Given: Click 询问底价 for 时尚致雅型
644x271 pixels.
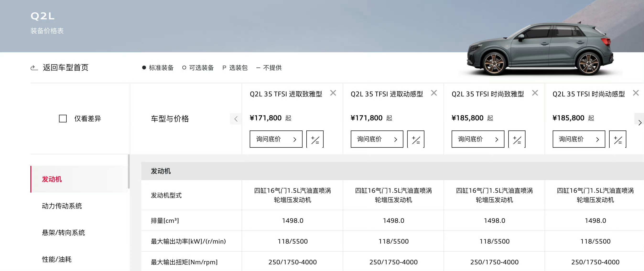Looking at the screenshot, I should point(478,139).
